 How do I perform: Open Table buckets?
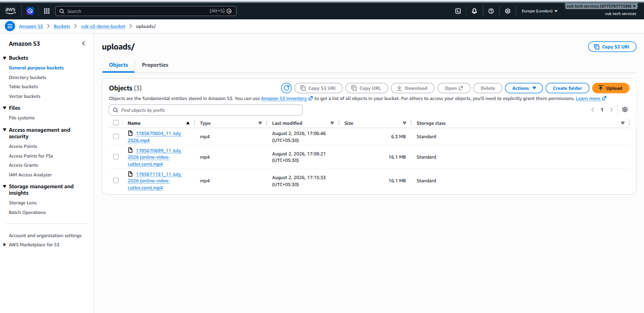pyautogui.click(x=24, y=87)
